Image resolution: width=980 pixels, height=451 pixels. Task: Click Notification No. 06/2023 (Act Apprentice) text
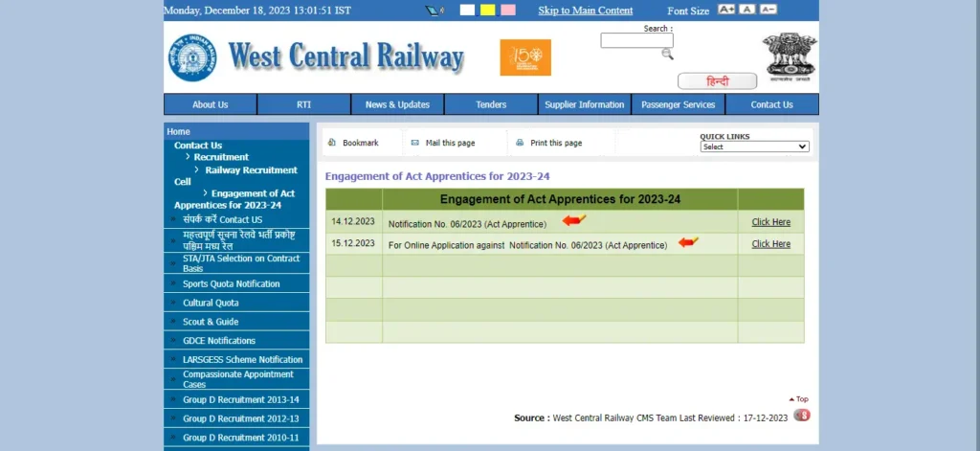click(x=467, y=224)
